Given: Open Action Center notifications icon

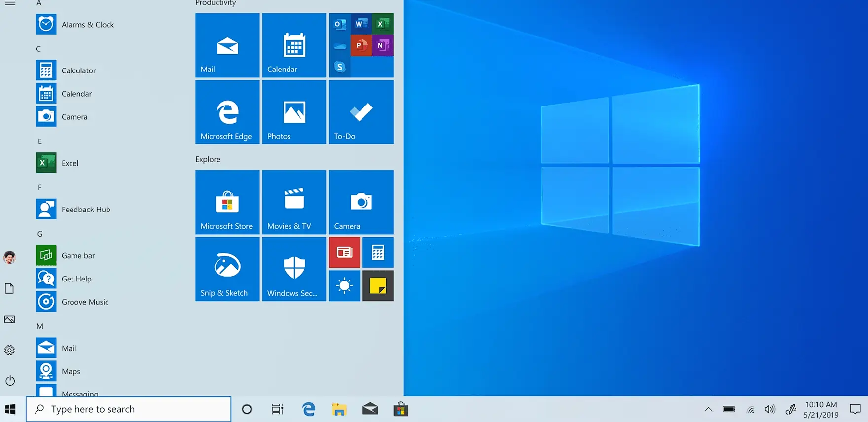Looking at the screenshot, I should pos(855,409).
